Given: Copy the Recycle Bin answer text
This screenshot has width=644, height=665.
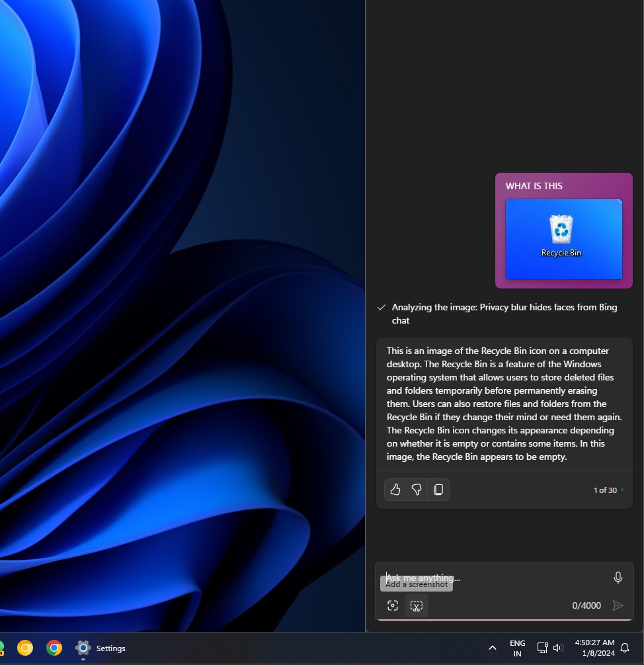Looking at the screenshot, I should coord(438,489).
